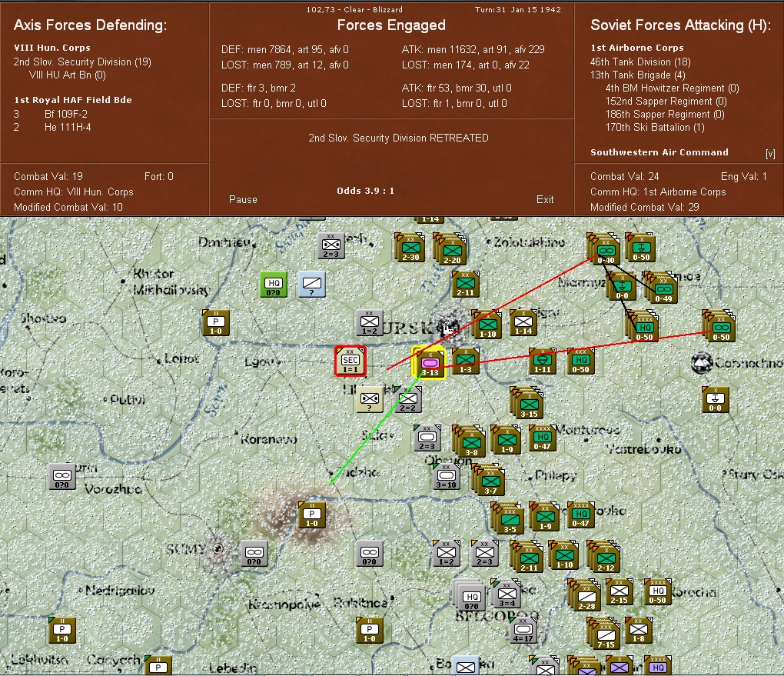Select the P 1-0 unit near Khutor Mikhailovsky
The image size is (784, 676).
[215, 322]
